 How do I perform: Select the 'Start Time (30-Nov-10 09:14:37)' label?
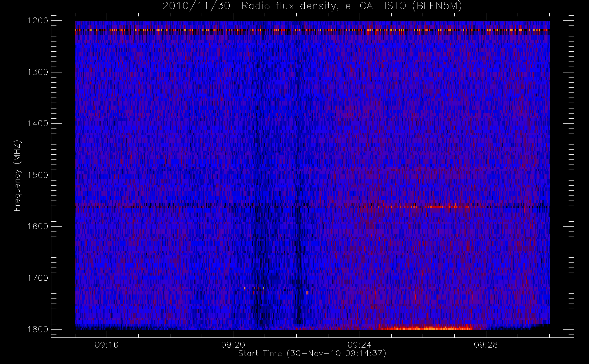pos(312,353)
